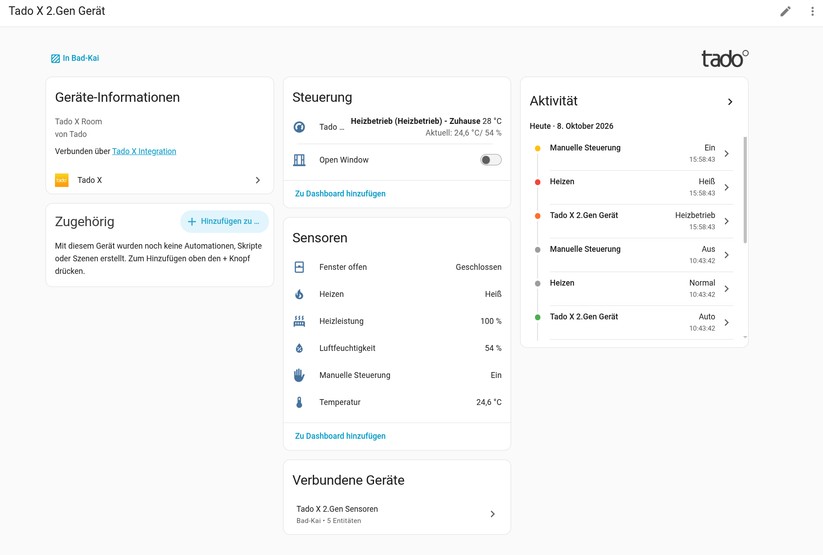Click the Manuelle Steuerung hand icon

point(299,375)
